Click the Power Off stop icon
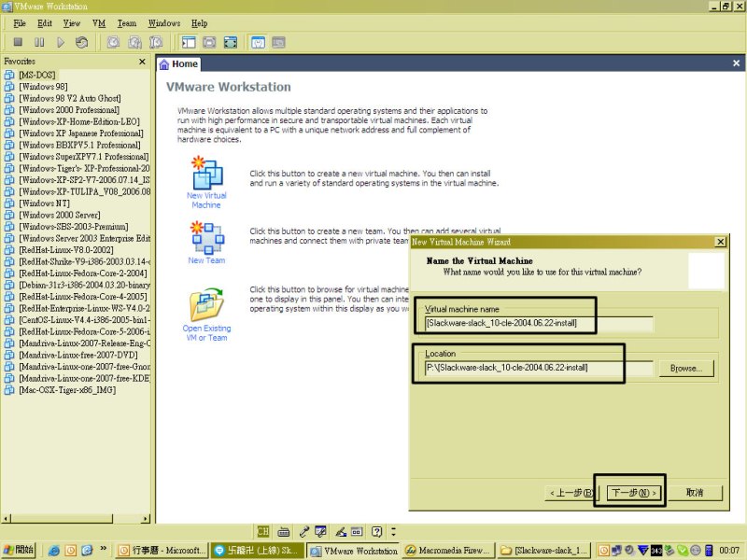747x560 pixels. (18, 42)
